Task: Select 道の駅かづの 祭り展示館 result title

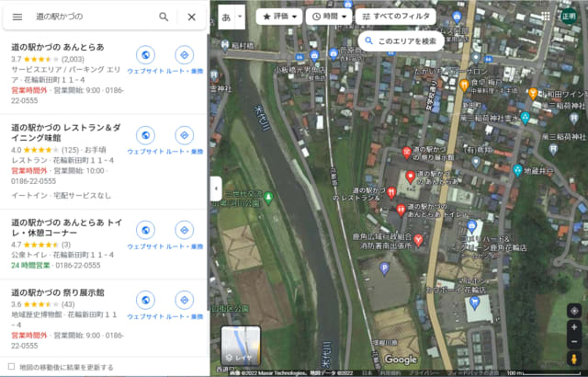Action: (58, 292)
